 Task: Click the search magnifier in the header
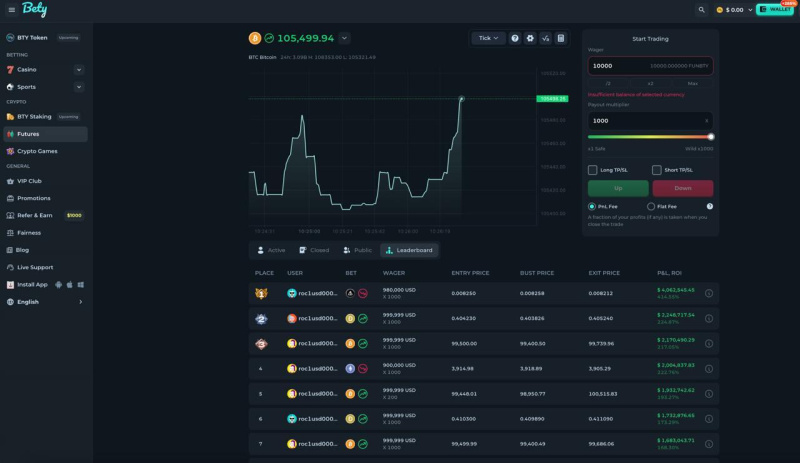[702, 9]
